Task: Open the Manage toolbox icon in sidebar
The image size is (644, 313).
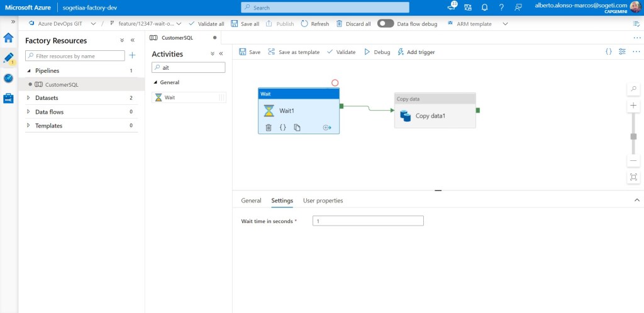Action: (9, 99)
